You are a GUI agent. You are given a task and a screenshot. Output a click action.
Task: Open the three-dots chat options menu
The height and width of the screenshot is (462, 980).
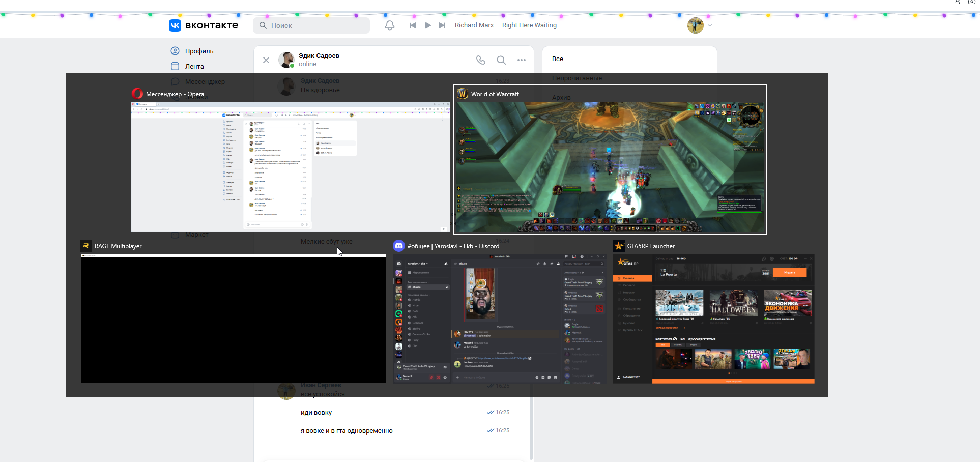[x=522, y=60]
